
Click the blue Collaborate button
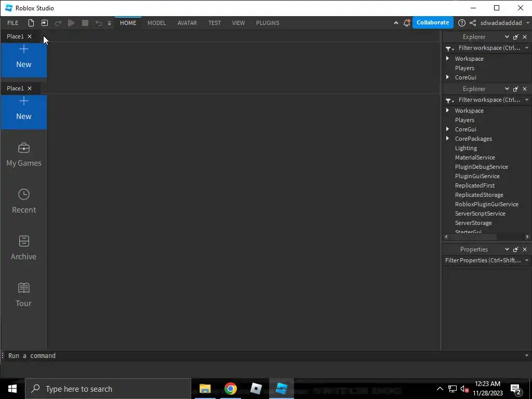click(433, 22)
